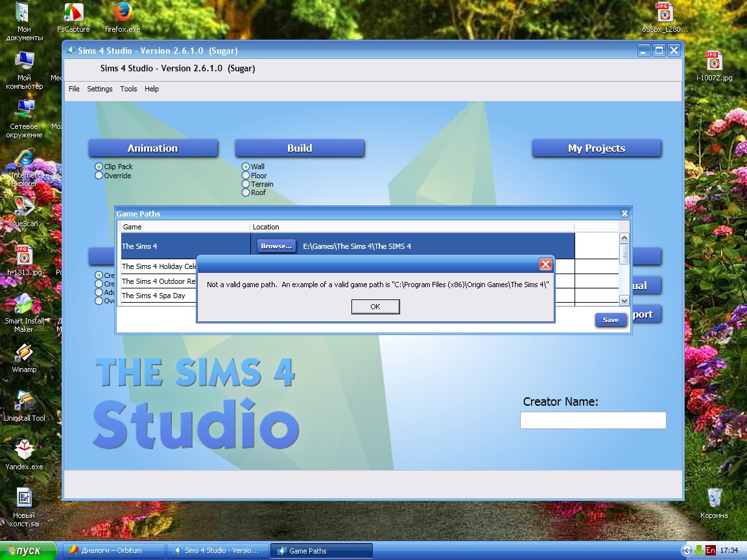The height and width of the screenshot is (560, 747).
Task: Open the FsCapture desktop shortcut
Action: click(x=73, y=17)
